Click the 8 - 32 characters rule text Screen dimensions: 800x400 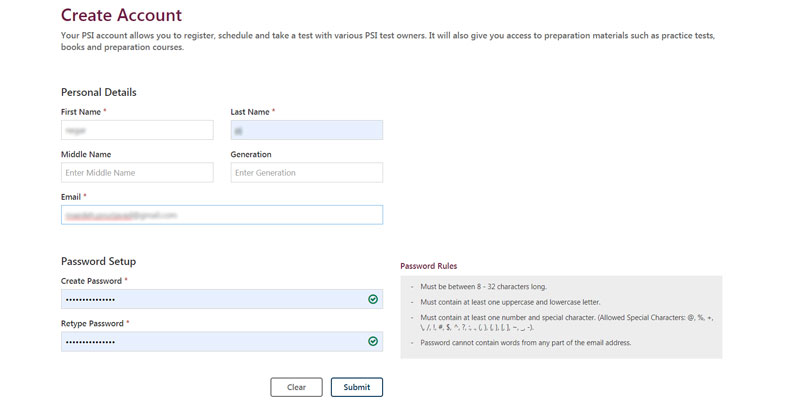(x=483, y=287)
